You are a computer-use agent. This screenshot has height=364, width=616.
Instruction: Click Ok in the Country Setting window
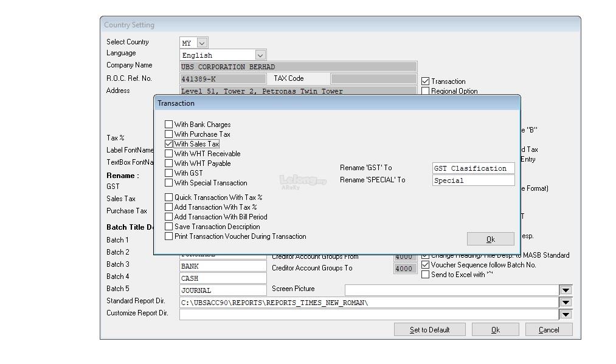[496, 330]
